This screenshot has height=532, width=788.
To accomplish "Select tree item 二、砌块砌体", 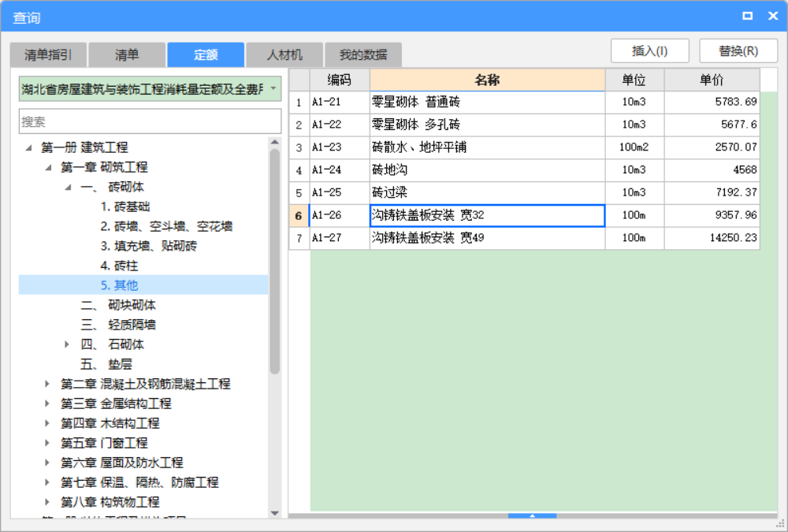I will pyautogui.click(x=118, y=305).
